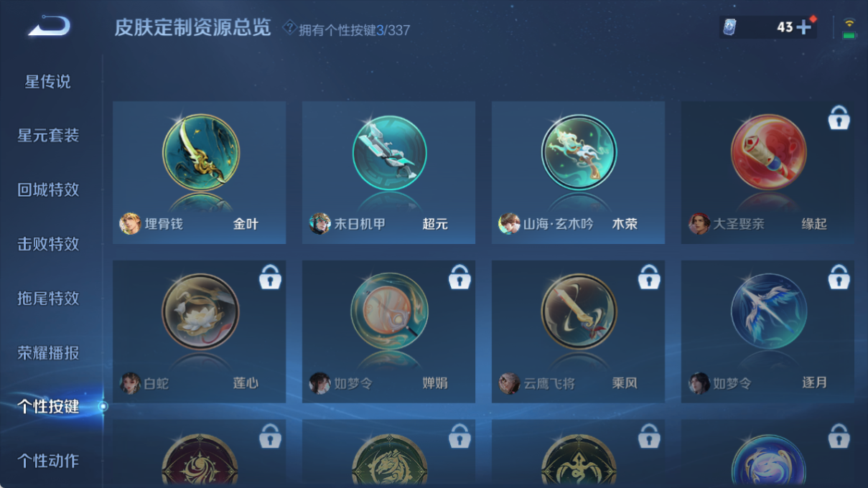Screen dimensions: 868x488
Task: Open the 拖尾特效 category
Action: (48, 299)
